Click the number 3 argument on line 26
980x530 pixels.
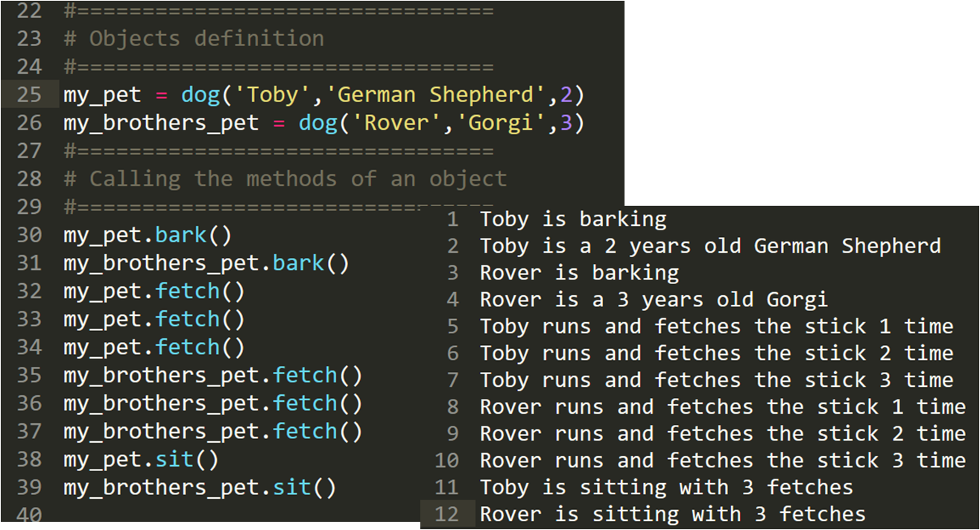pos(566,122)
